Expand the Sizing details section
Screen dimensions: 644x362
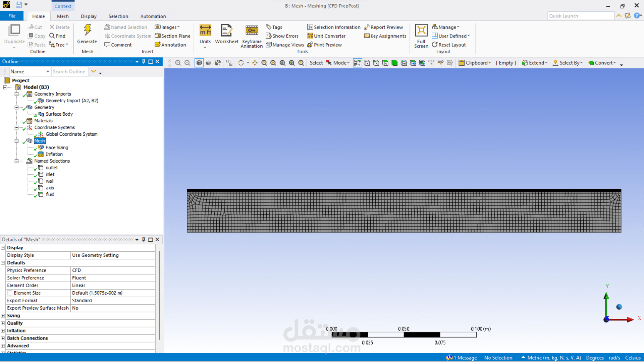[3, 316]
